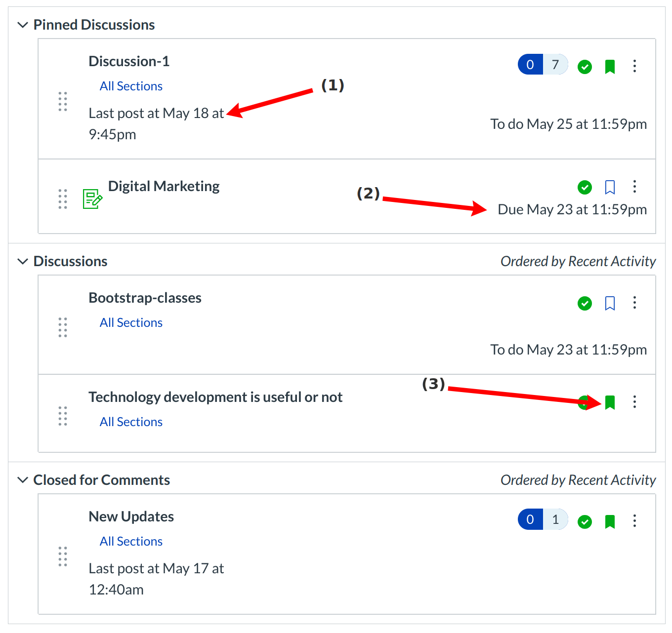Open the Discussion-1 discussion title
The height and width of the screenshot is (633, 672).
tap(129, 61)
